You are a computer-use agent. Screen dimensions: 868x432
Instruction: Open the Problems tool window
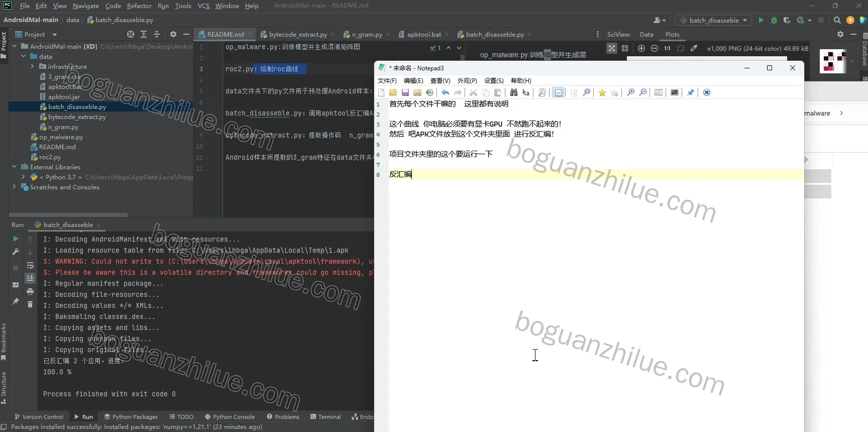click(283, 416)
